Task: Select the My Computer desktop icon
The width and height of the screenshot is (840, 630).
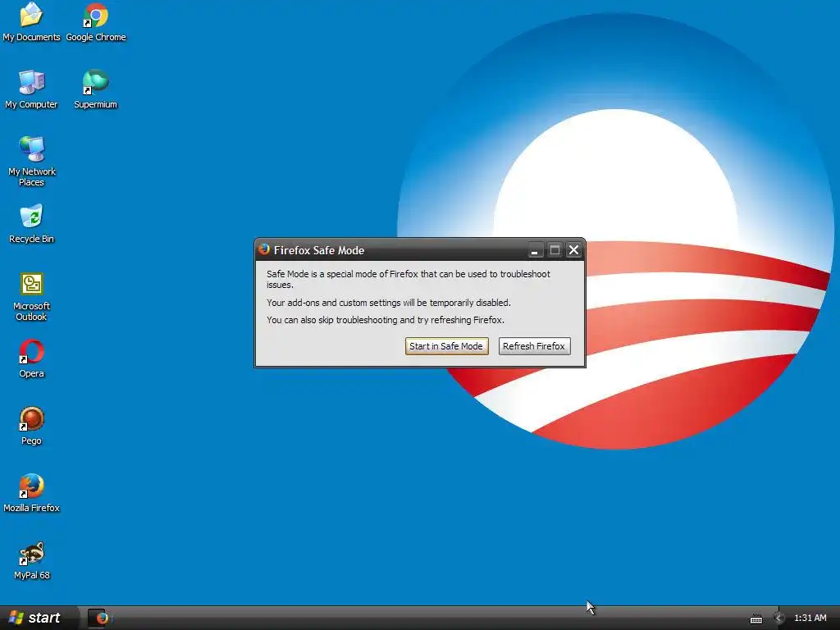Action: pos(31,89)
